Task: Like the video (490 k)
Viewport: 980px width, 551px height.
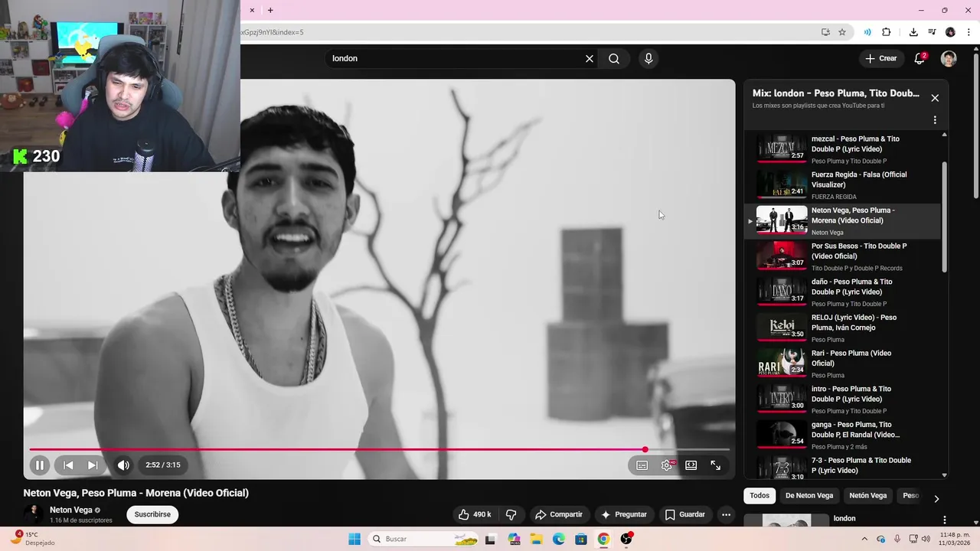Action: [x=474, y=514]
